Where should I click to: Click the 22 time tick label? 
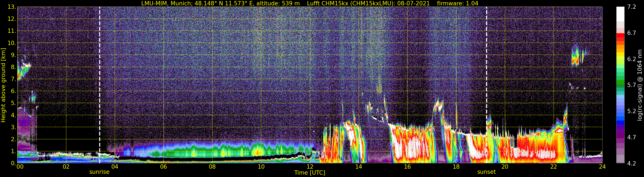pos(553,167)
